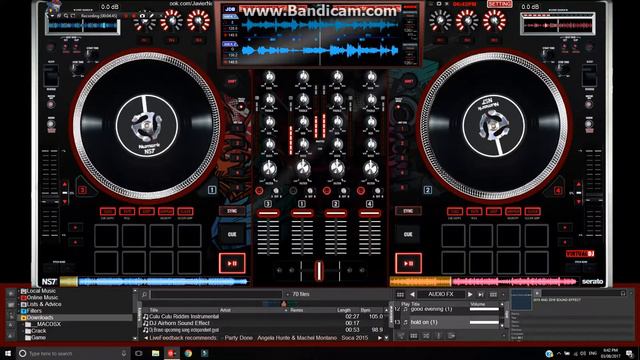This screenshot has width=640, height=360.
Task: Click channel 1 volume fader
Action: pyautogui.click(x=302, y=213)
